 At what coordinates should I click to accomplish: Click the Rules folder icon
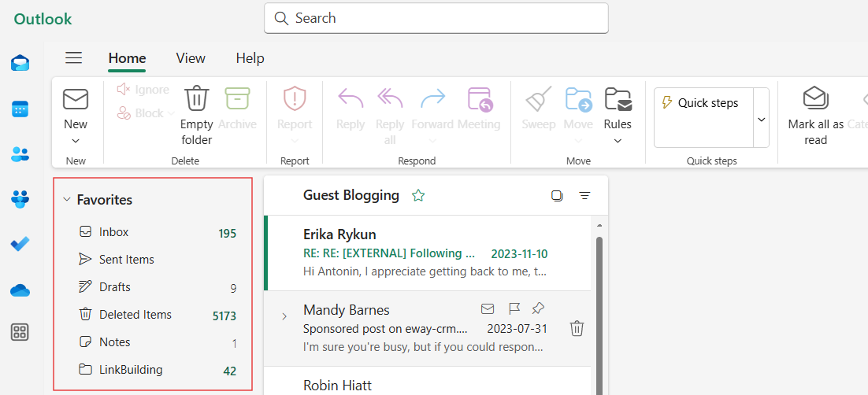pos(618,98)
